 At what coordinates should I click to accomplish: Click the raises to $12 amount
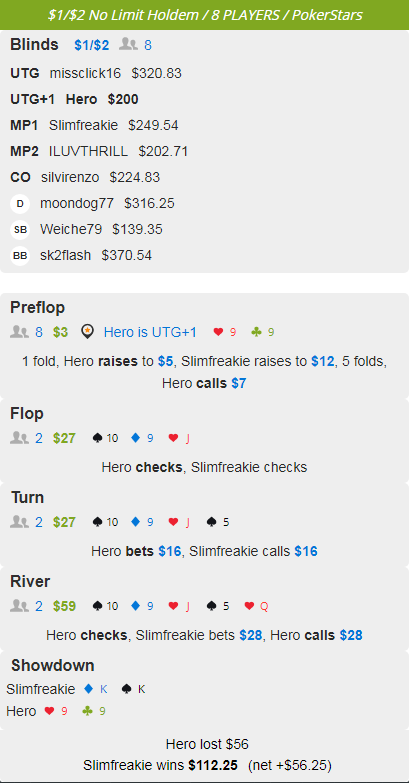tap(322, 361)
